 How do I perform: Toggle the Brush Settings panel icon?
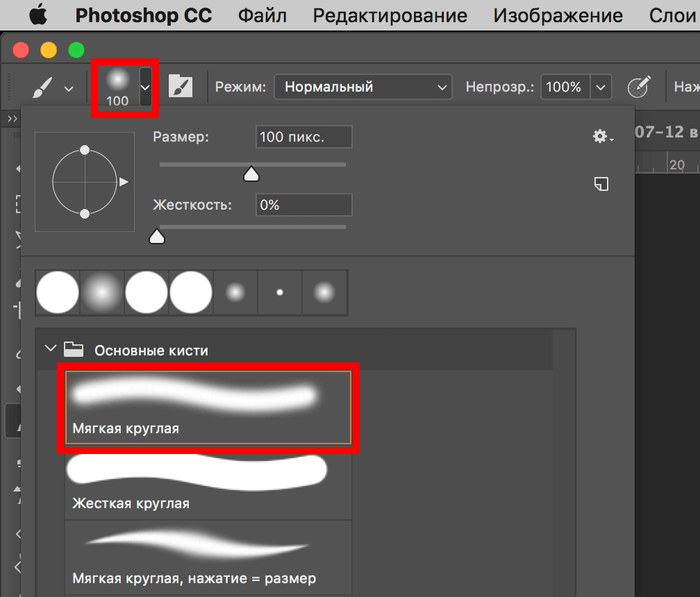coord(181,87)
